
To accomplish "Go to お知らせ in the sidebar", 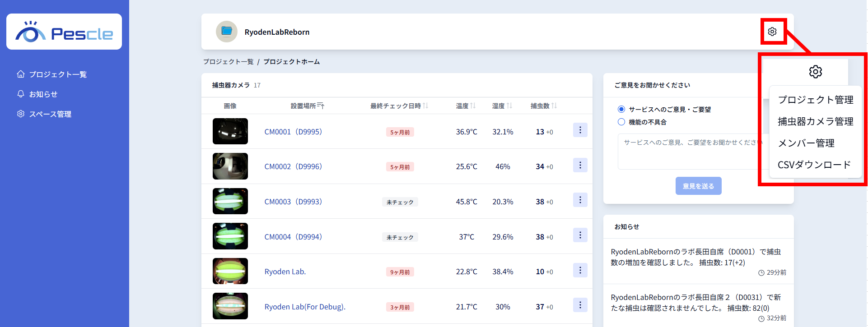I will click(x=43, y=94).
